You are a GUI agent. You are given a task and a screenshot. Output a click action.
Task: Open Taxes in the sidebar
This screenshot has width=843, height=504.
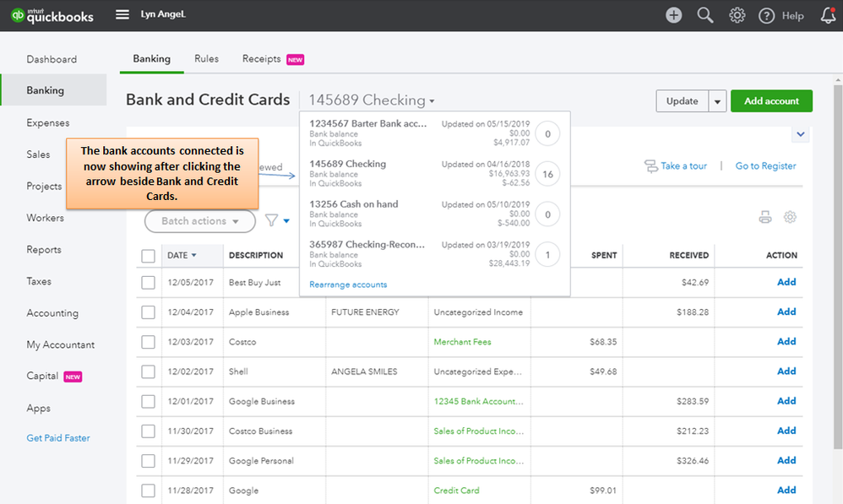39,281
